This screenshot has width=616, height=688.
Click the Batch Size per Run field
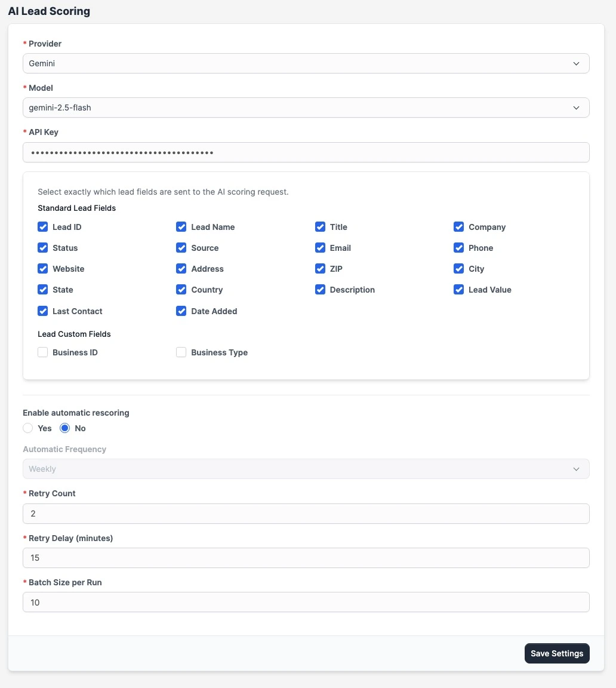pyautogui.click(x=306, y=602)
